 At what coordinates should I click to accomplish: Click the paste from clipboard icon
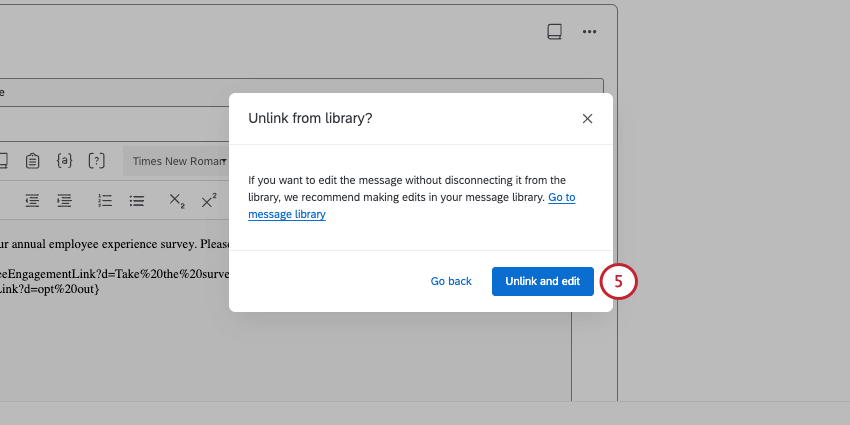point(32,160)
